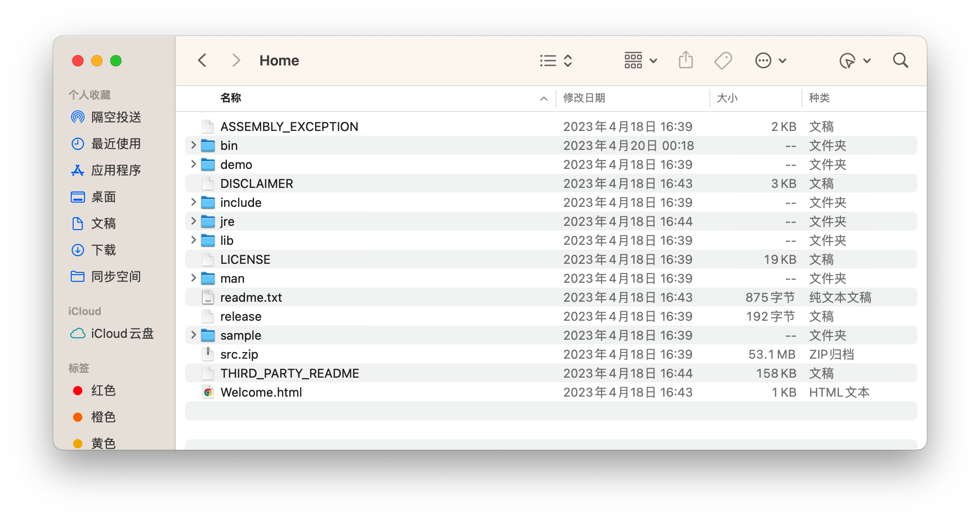Click the yellow minimize window button

point(97,61)
